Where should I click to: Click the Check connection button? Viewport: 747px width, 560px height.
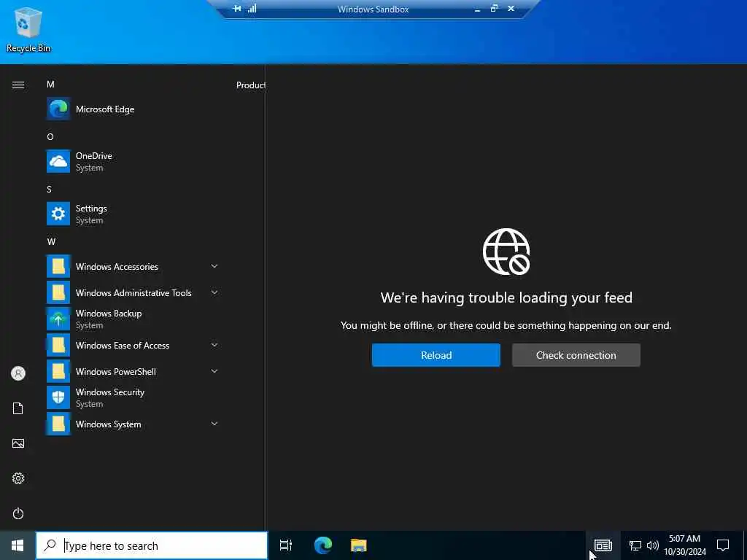coord(576,355)
